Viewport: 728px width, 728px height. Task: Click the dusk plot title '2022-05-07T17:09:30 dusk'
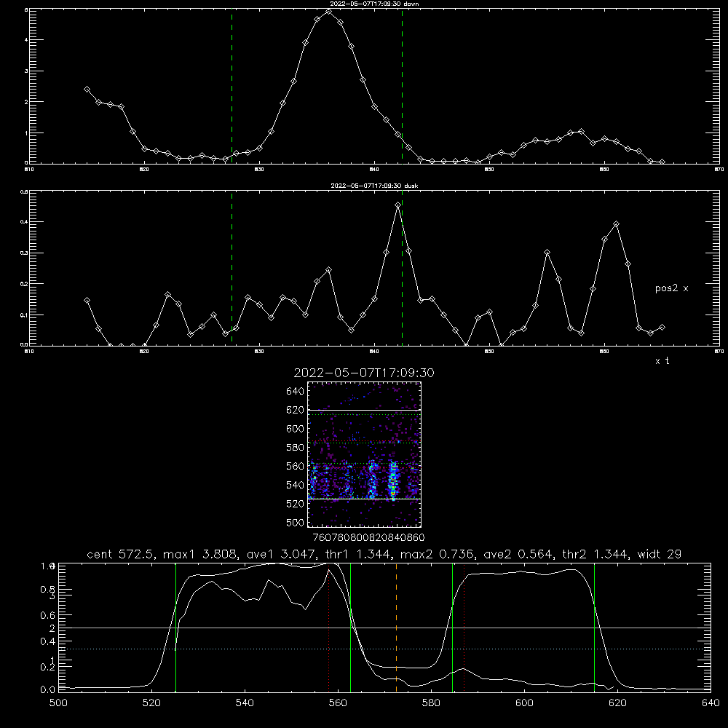pos(374,186)
